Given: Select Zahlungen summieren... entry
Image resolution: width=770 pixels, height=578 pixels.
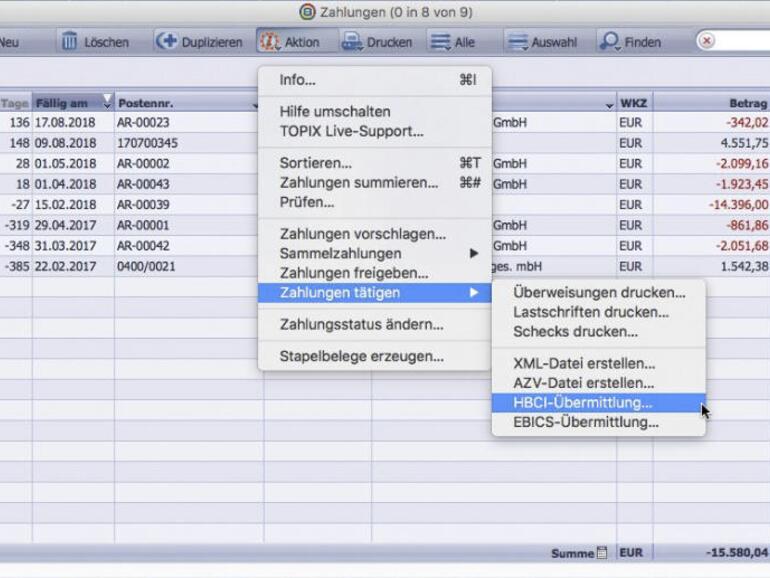Looking at the screenshot, I should coord(375,183).
